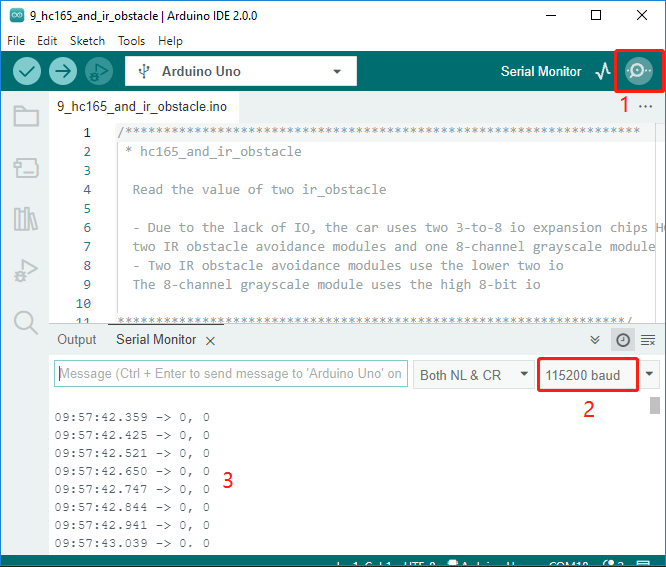Click the 'The 8-channel grayscale module' comment line

tap(336, 285)
